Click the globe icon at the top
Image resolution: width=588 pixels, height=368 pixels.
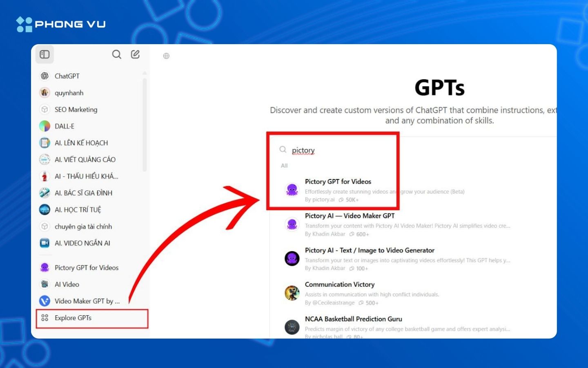click(166, 56)
